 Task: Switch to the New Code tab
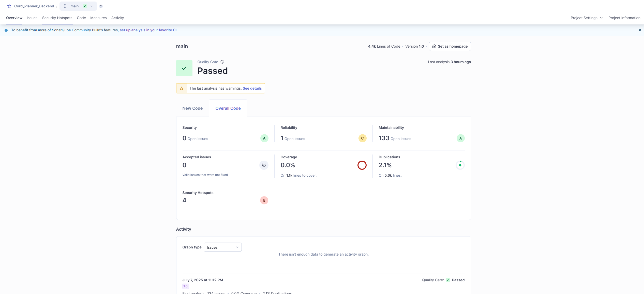[192, 108]
